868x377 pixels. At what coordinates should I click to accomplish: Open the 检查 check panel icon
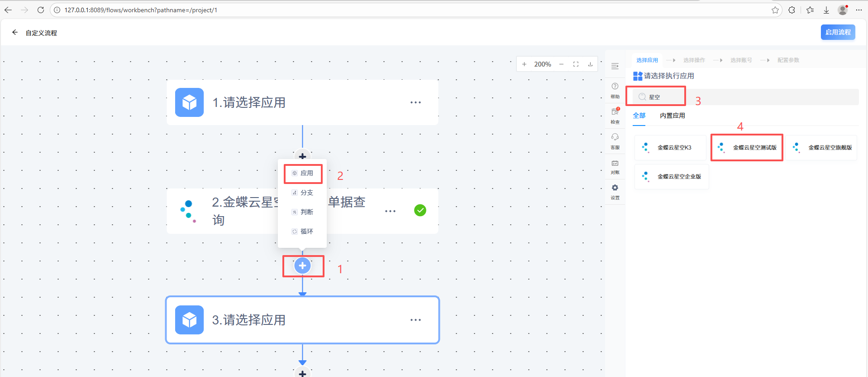coord(615,115)
